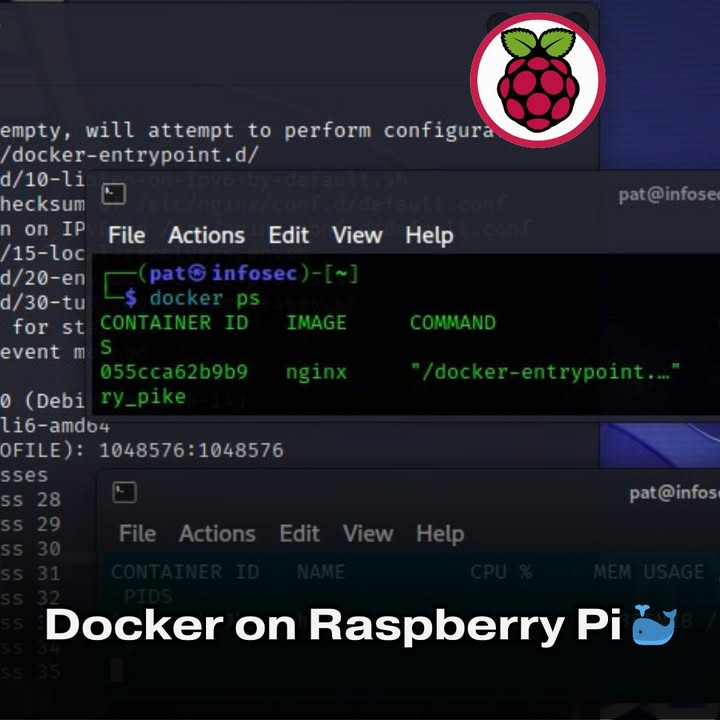Click the Raspberry Pi logo badge
The height and width of the screenshot is (720, 720).
[538, 80]
